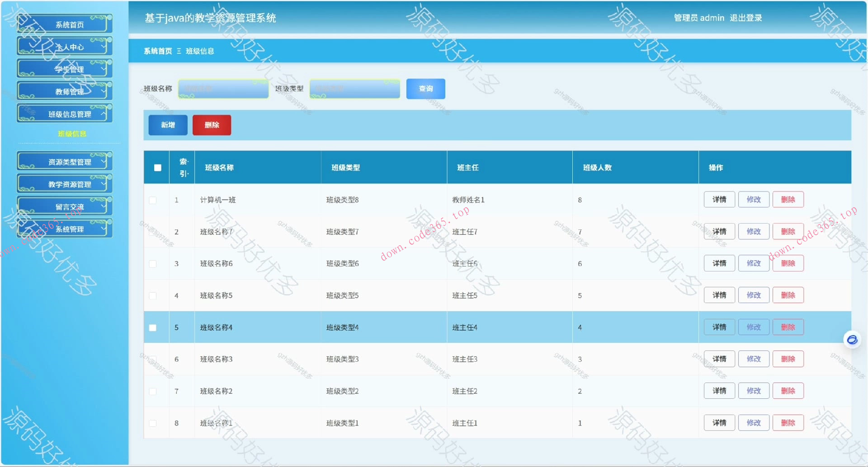This screenshot has height=467, width=868.
Task: Click 修改 for 班级名称1
Action: 754,423
